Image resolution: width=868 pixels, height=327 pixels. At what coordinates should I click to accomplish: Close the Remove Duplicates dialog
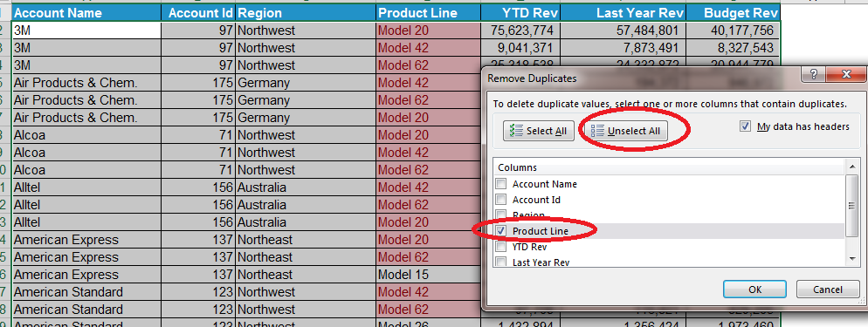tap(845, 75)
